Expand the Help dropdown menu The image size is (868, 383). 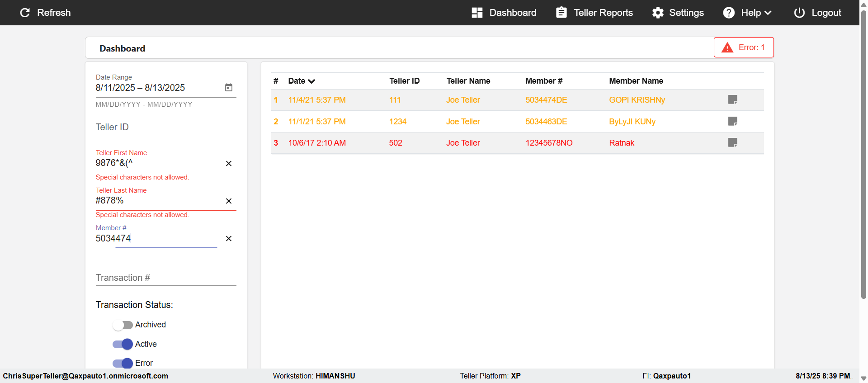tap(747, 13)
